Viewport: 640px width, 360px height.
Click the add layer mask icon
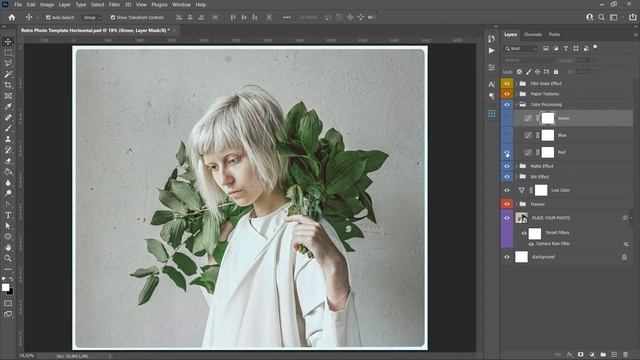click(x=580, y=354)
